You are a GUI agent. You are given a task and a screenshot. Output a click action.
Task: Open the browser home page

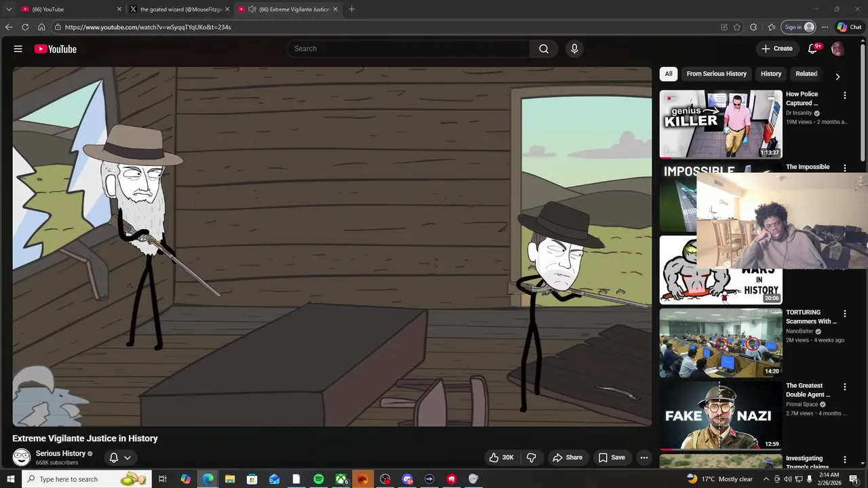(x=41, y=27)
